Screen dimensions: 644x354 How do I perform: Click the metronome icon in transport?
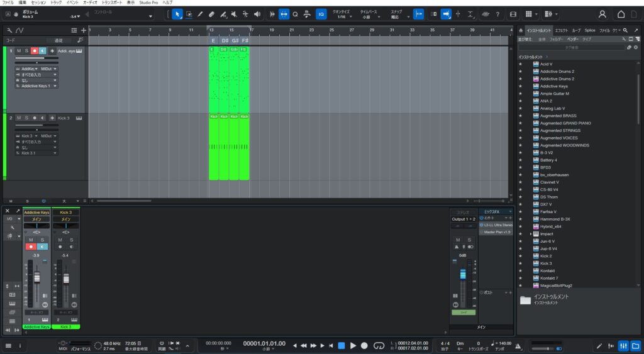516,345
